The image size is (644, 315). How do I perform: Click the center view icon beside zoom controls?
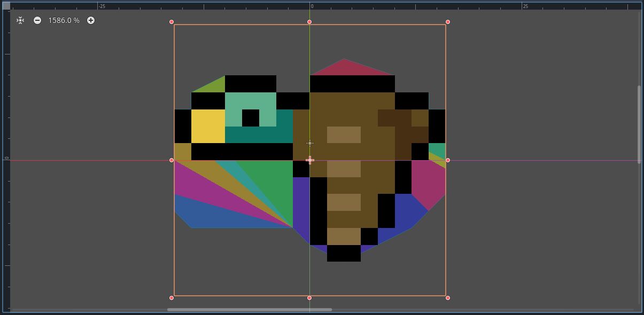(20, 20)
